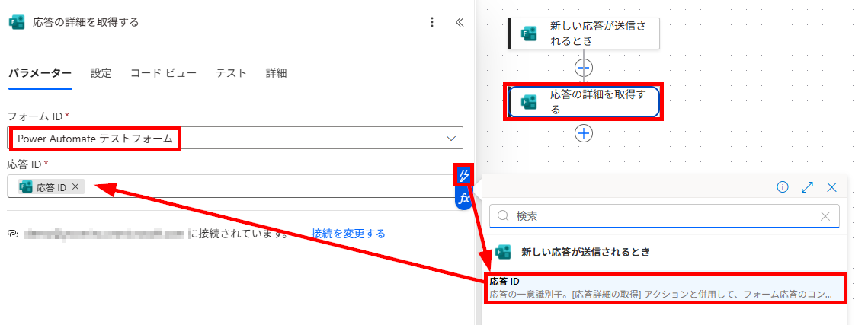Screen dimensions: 868x325
Task: Click the 検索 search field
Action: coord(665,216)
